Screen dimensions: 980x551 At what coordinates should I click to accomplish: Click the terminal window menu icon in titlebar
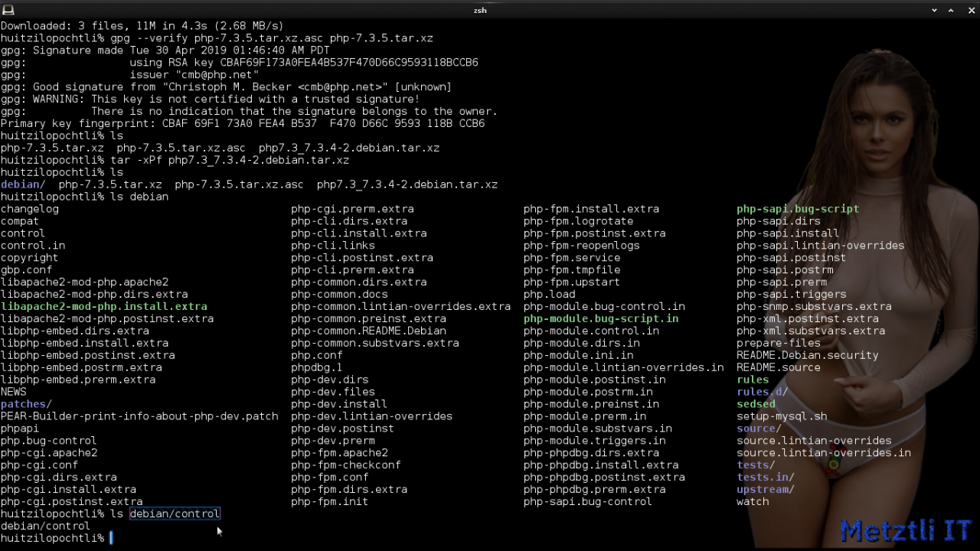tap(8, 9)
